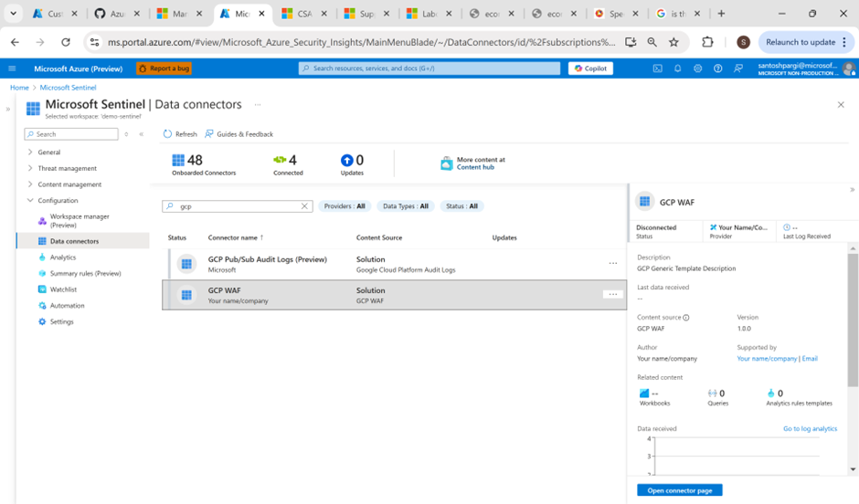Open the Content hub link
The image size is (859, 504).
tap(475, 167)
